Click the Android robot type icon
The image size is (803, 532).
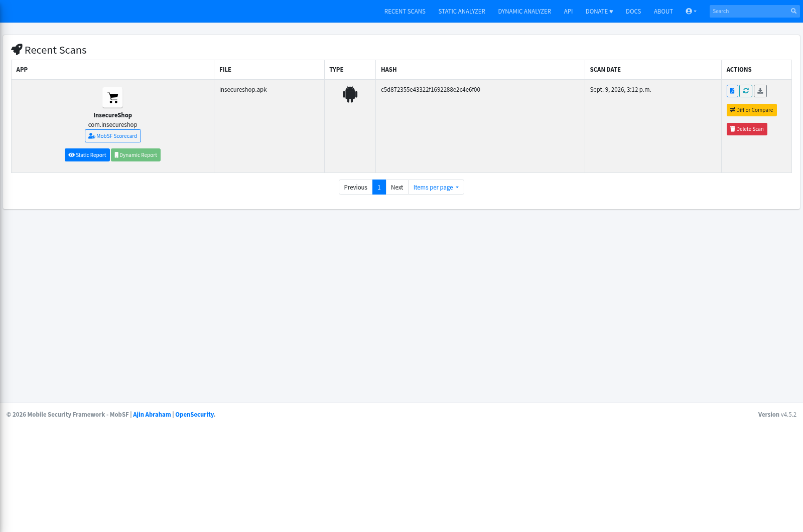[x=350, y=94]
